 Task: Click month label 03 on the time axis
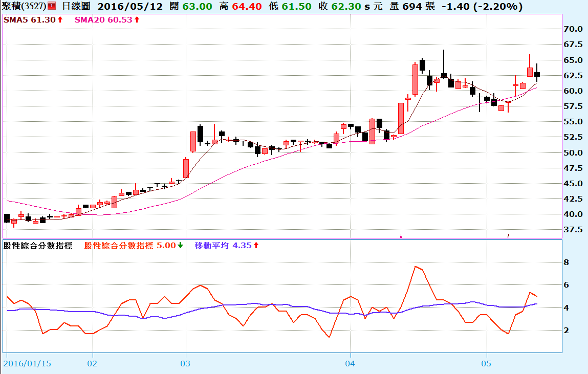tap(186, 363)
